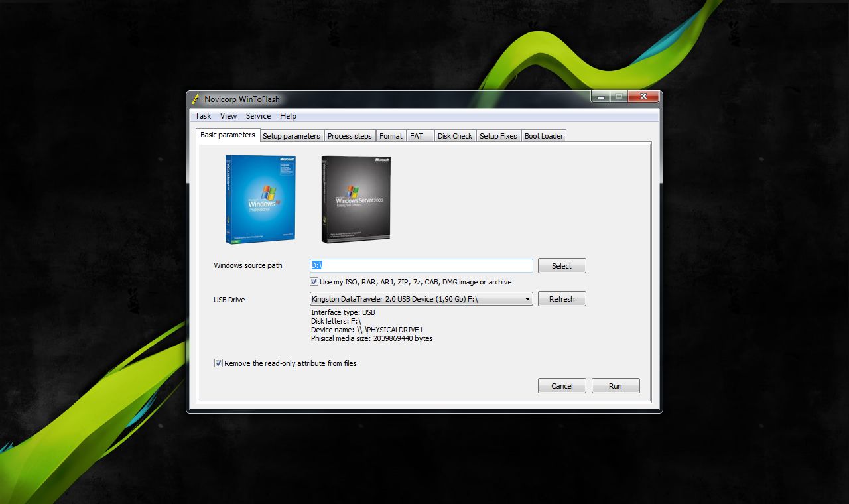Close the WinToFlash window
The image size is (849, 504).
coord(643,97)
